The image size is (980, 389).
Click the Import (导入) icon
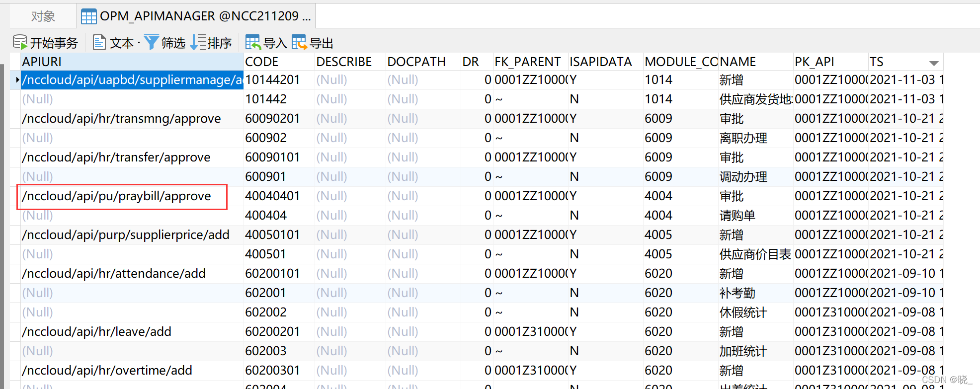click(x=253, y=43)
